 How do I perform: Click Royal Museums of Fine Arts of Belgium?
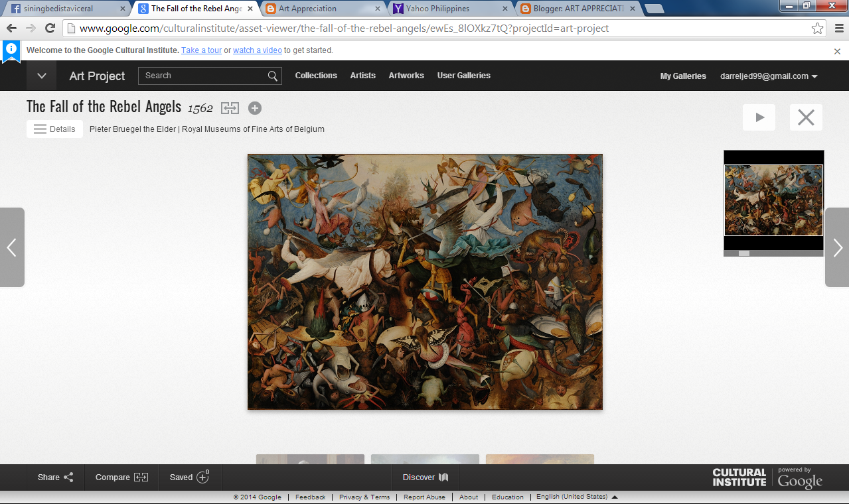[254, 129]
